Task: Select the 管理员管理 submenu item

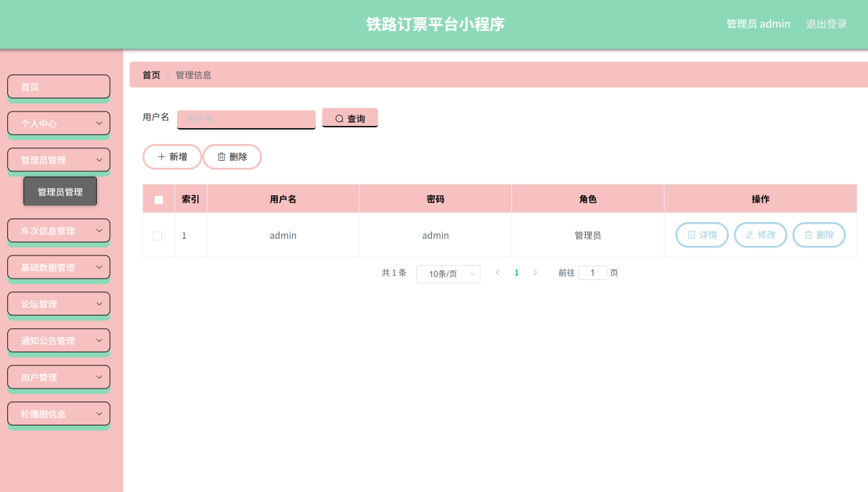Action: click(60, 192)
